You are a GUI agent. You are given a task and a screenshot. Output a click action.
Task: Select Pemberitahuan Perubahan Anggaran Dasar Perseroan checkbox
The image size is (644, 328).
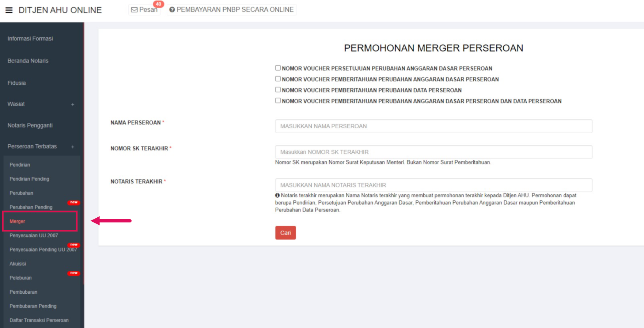click(x=278, y=79)
